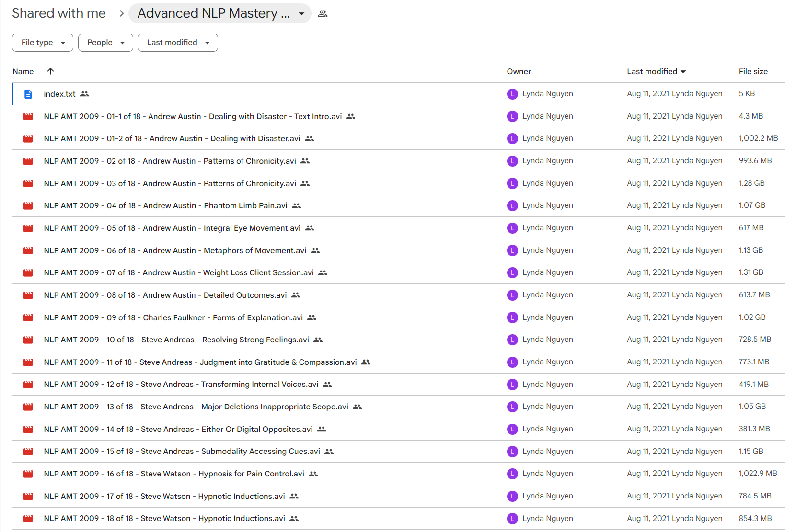The height and width of the screenshot is (532, 785).
Task: Click the video icon for 01-1 Text Intro.avi
Action: tap(28, 116)
